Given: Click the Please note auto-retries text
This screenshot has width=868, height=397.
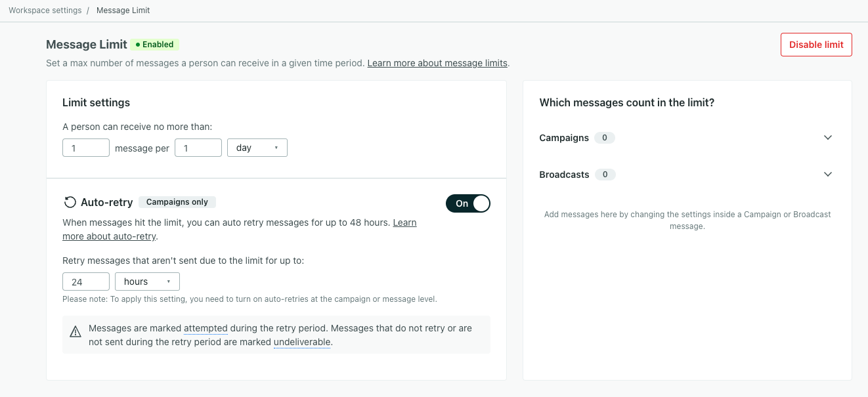Looking at the screenshot, I should (250, 299).
